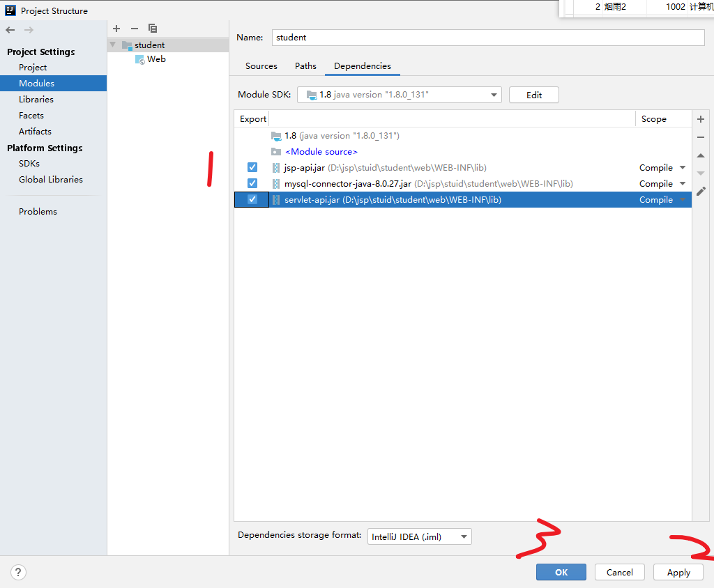714x588 pixels.
Task: Collapse the student module tree node
Action: 112,45
